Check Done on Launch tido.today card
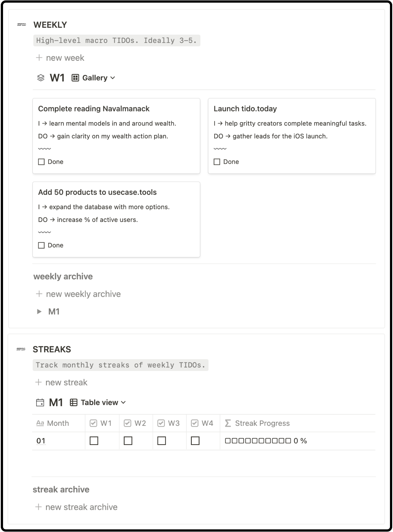The height and width of the screenshot is (532, 393). [x=217, y=162]
